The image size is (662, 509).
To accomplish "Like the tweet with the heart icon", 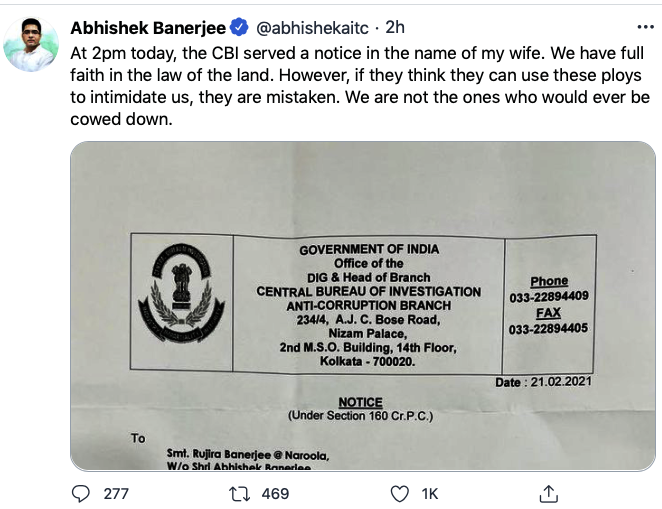I will point(399,493).
